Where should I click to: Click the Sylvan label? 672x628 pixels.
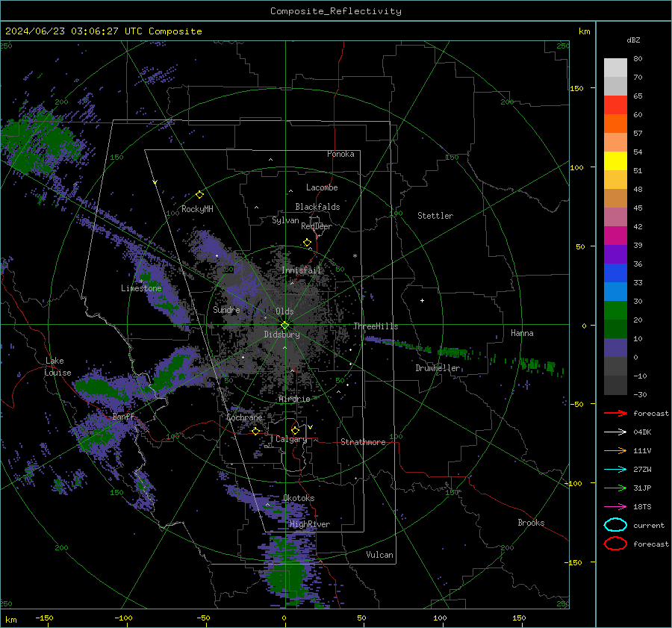click(285, 220)
